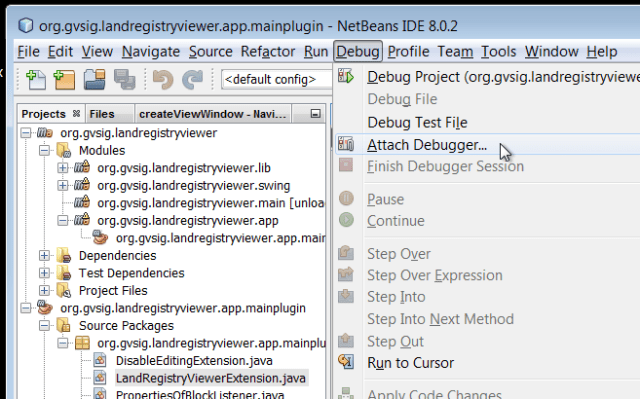Select DisableEditingExtension.java in the tree
Viewport: 640px width, 399px height.
[194, 361]
